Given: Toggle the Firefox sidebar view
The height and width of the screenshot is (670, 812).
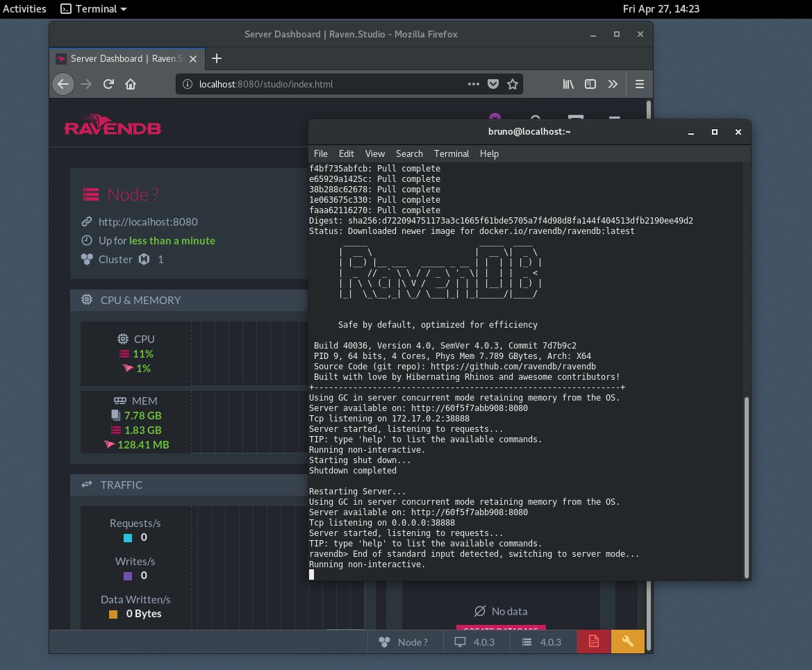Looking at the screenshot, I should [590, 83].
